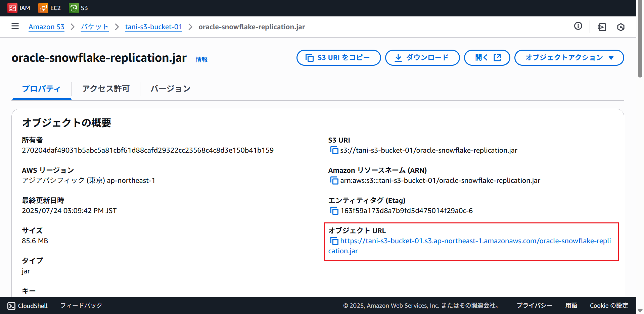Click the owner ID value 270204daf...
This screenshot has height=314, width=644.
pyautogui.click(x=148, y=150)
